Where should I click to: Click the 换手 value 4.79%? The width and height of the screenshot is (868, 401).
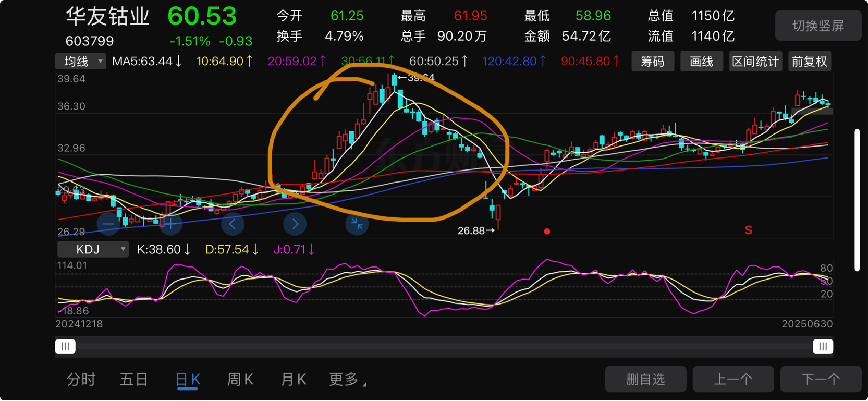tap(344, 36)
